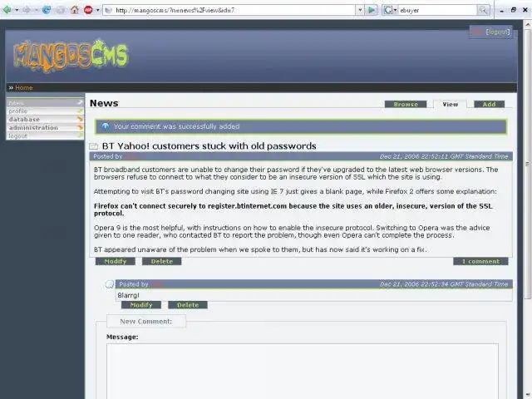Go back with the green Back arrow
This screenshot has height=399, width=532.
7,10
